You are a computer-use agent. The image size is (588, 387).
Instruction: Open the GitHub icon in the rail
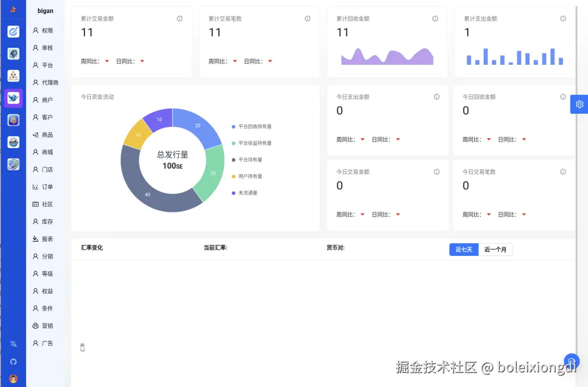(x=14, y=362)
